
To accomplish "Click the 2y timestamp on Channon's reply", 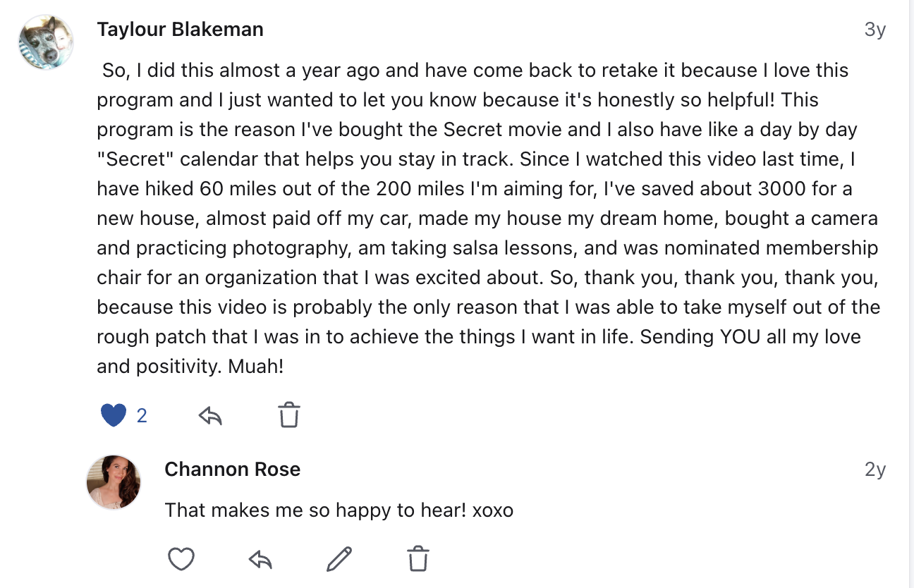I will (875, 470).
